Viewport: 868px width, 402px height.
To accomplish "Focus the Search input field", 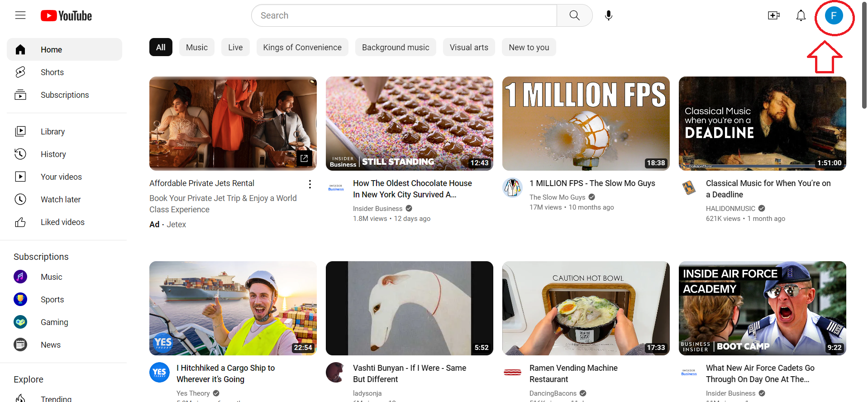I will tap(404, 15).
